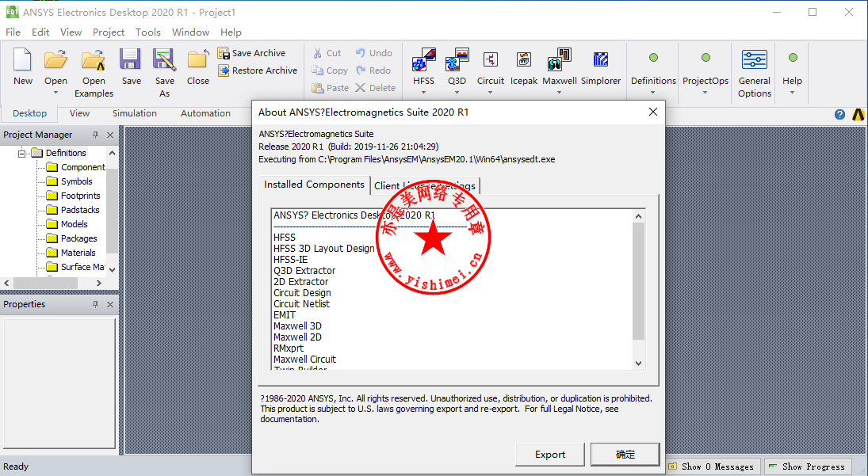Click Copy in the ribbon
868x476 pixels.
[x=330, y=70]
